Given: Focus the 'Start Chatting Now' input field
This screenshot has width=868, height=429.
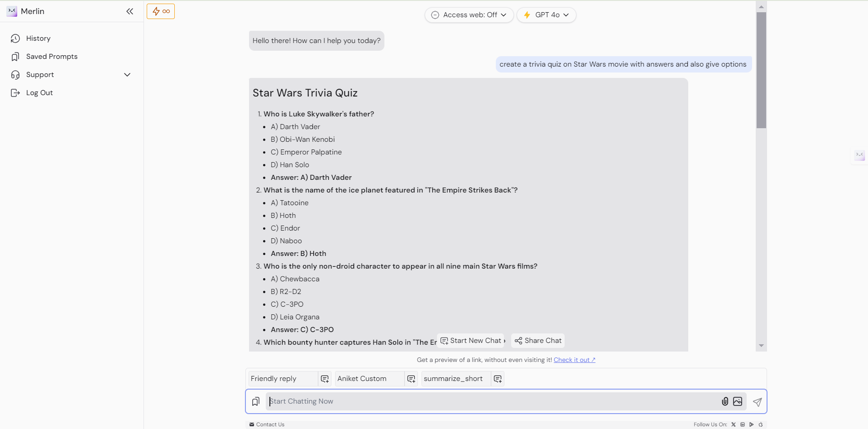Looking at the screenshot, I should tap(492, 401).
